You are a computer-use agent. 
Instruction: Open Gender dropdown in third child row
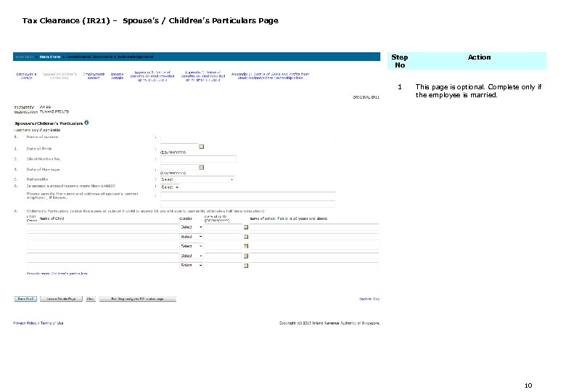pyautogui.click(x=192, y=246)
